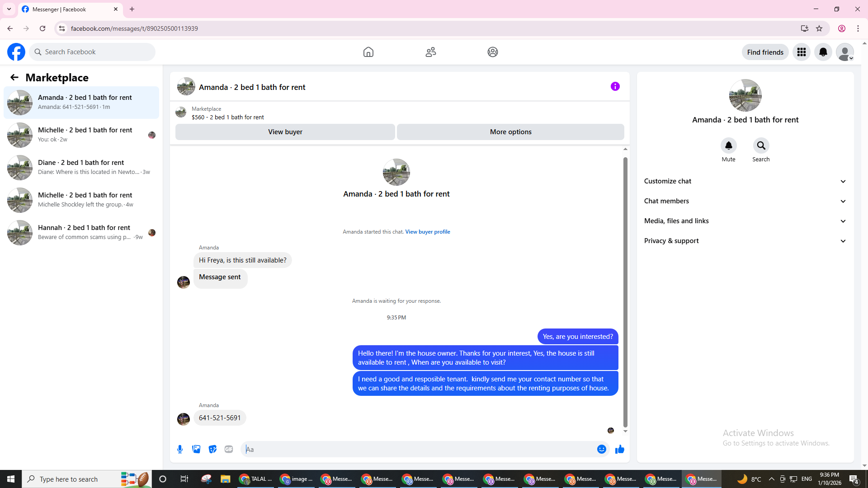The height and width of the screenshot is (488, 868).
Task: Go back using Marketplace back arrow
Action: [x=14, y=78]
